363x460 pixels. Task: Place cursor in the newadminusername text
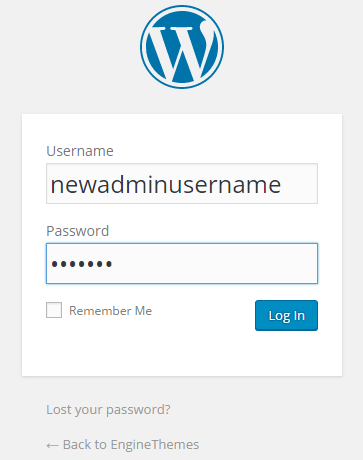(166, 184)
